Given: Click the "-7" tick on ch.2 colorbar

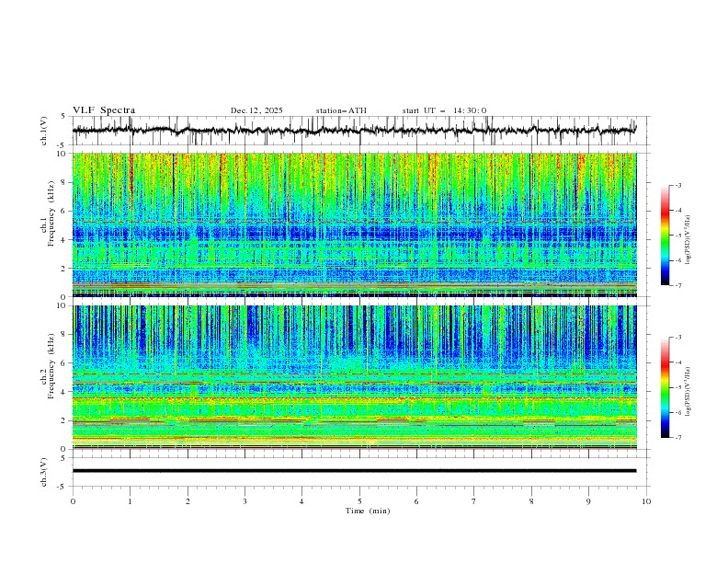Looking at the screenshot, I should click(x=677, y=438).
